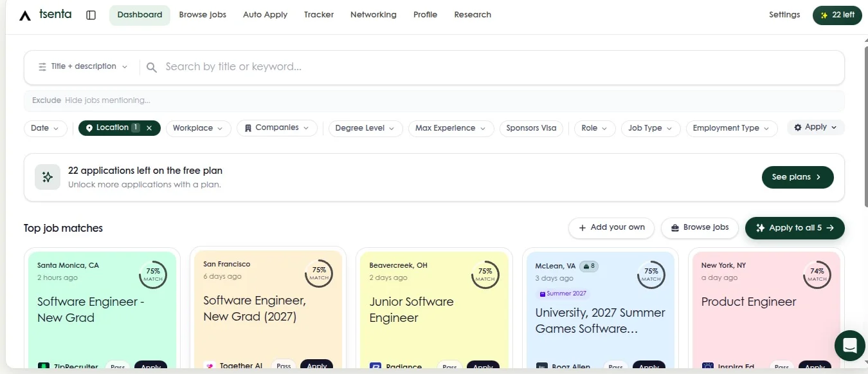Switch to Tracker tab
The width and height of the screenshot is (868, 374).
point(319,15)
